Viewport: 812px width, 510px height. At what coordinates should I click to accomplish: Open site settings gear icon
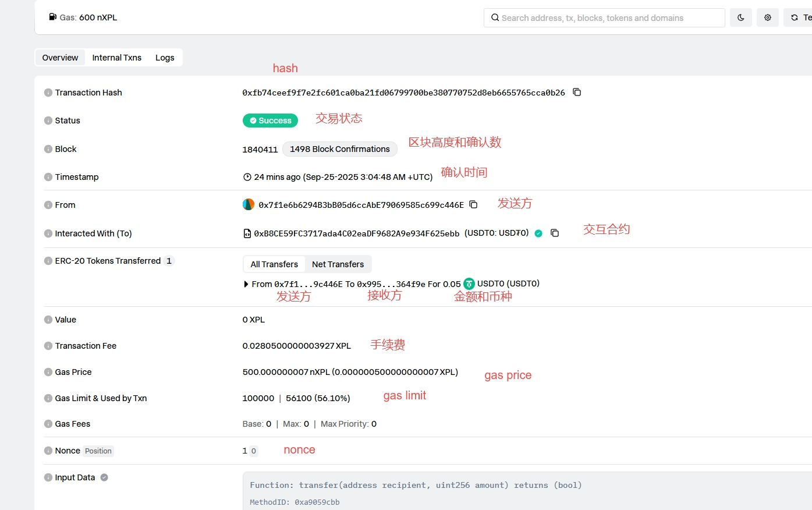point(768,17)
